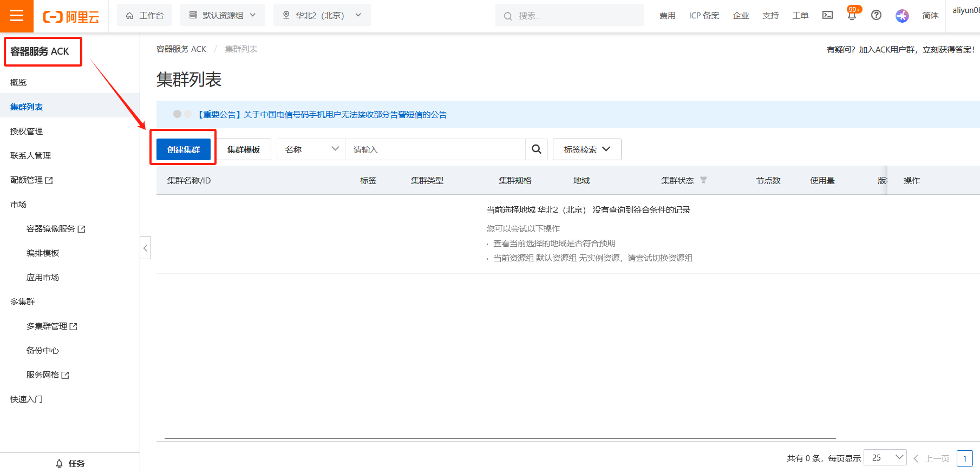This screenshot has height=473, width=980.
Task: Open the 华北2 (北京) region dropdown
Action: (x=322, y=15)
